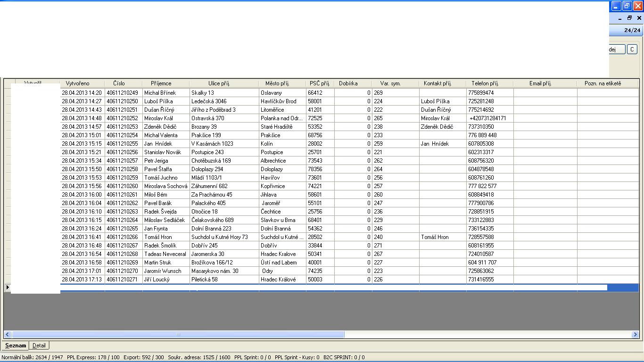Screen dimensions: 644x362
Task: Click the small C button
Action: (x=632, y=49)
